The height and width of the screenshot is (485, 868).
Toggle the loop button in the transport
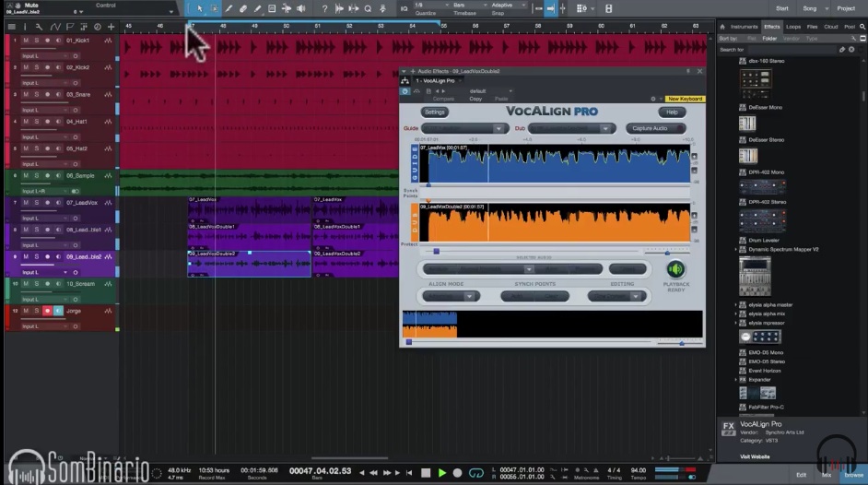coord(476,473)
